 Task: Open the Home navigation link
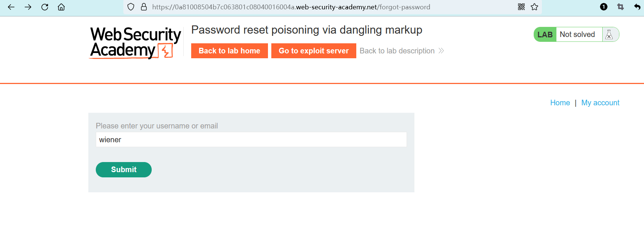(x=560, y=103)
